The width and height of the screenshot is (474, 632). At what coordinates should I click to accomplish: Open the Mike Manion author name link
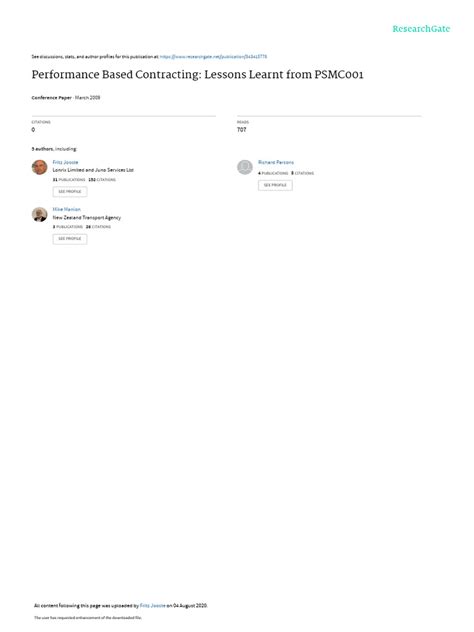[67, 209]
